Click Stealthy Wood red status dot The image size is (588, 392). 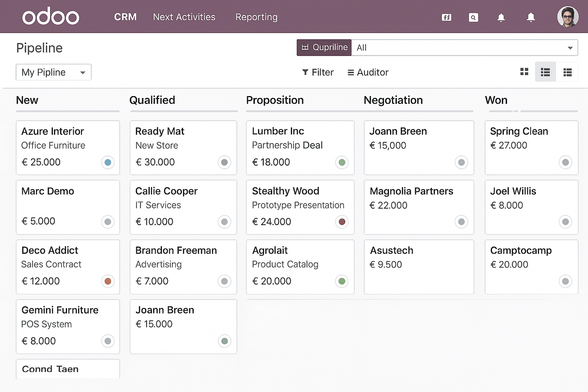pyautogui.click(x=342, y=222)
